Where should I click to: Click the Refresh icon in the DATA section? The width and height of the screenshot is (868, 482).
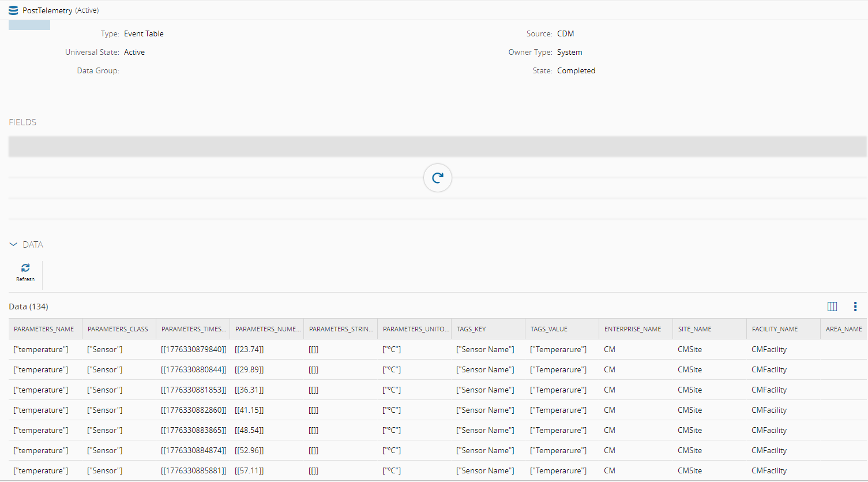pos(25,269)
